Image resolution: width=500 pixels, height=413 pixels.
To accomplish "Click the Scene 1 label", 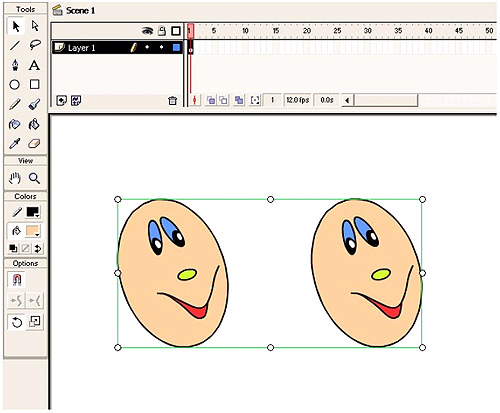I will click(x=80, y=11).
